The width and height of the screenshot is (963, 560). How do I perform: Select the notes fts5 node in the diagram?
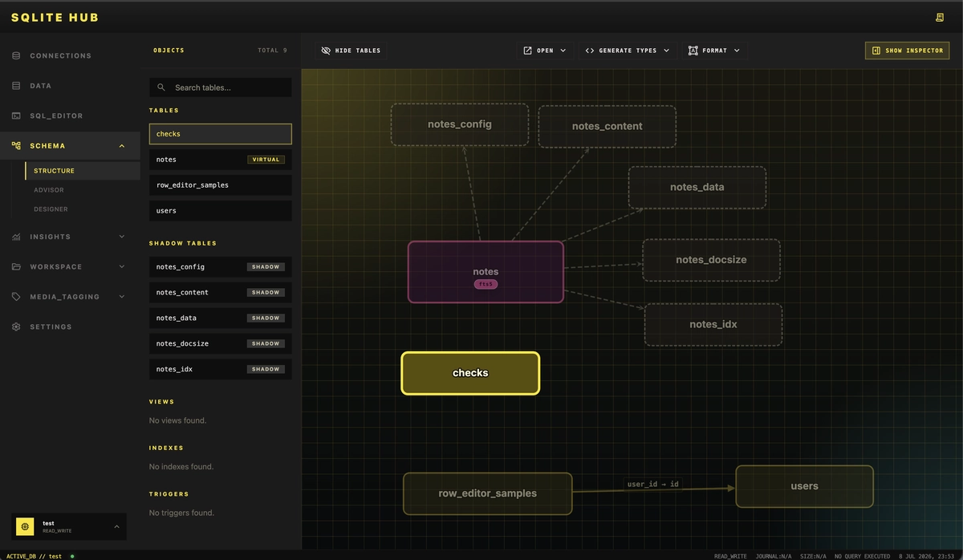pos(486,272)
